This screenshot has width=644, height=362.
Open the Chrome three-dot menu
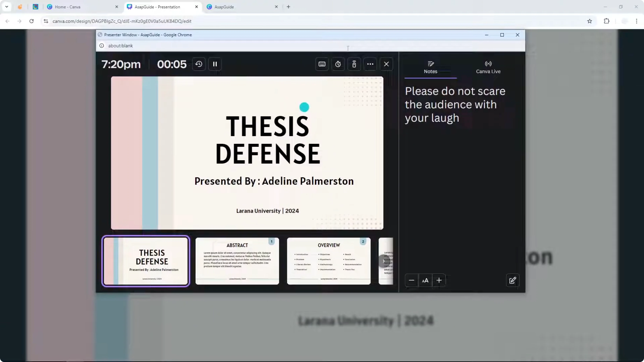pos(636,21)
